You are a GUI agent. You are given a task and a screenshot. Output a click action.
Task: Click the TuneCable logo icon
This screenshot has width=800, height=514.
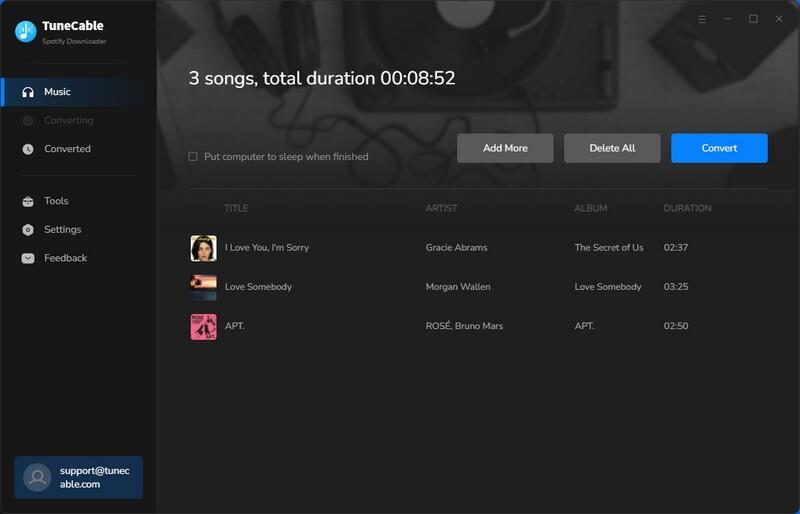pos(25,31)
